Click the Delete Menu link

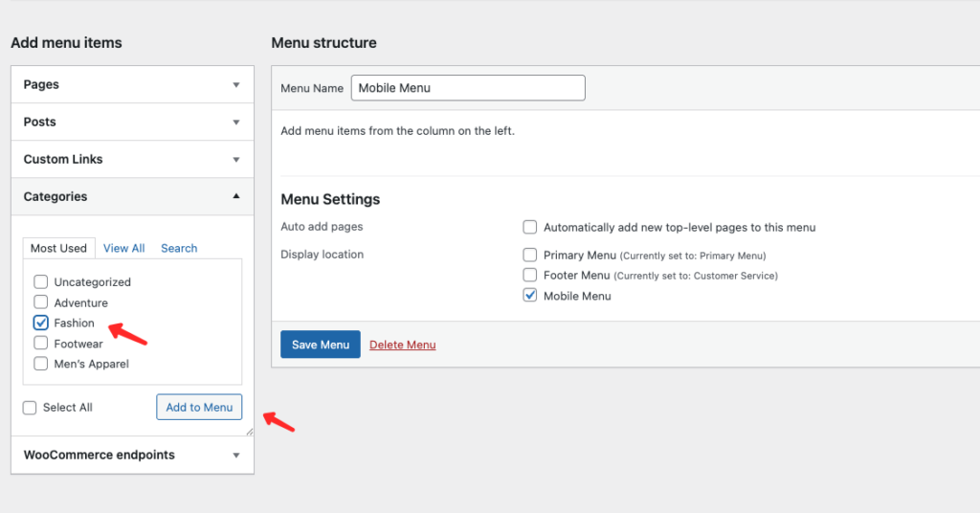(x=402, y=345)
